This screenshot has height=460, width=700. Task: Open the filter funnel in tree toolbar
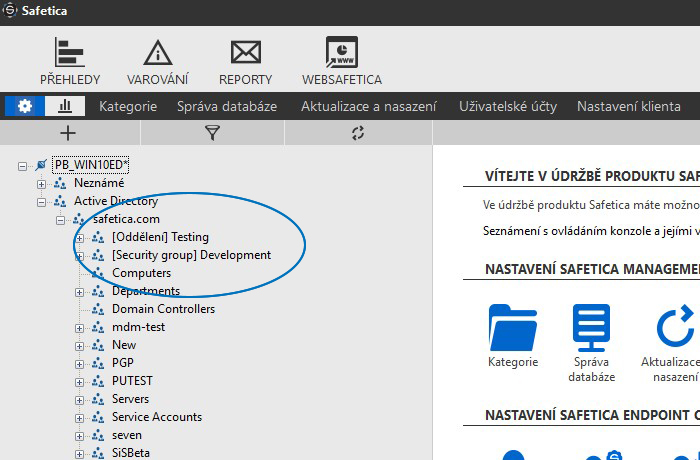coord(212,133)
